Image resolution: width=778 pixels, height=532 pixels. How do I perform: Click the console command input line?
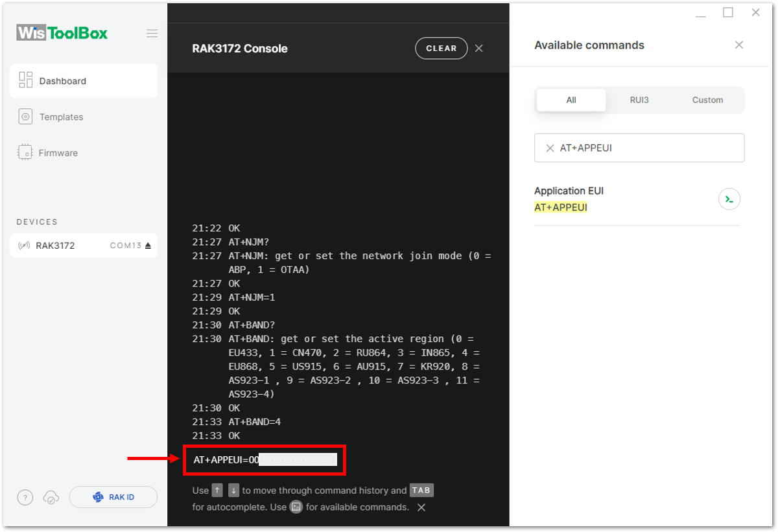click(265, 460)
